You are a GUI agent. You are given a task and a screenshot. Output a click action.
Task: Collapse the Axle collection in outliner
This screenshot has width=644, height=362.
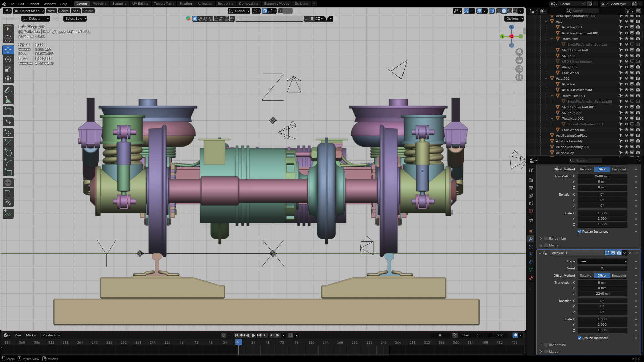coord(546,22)
